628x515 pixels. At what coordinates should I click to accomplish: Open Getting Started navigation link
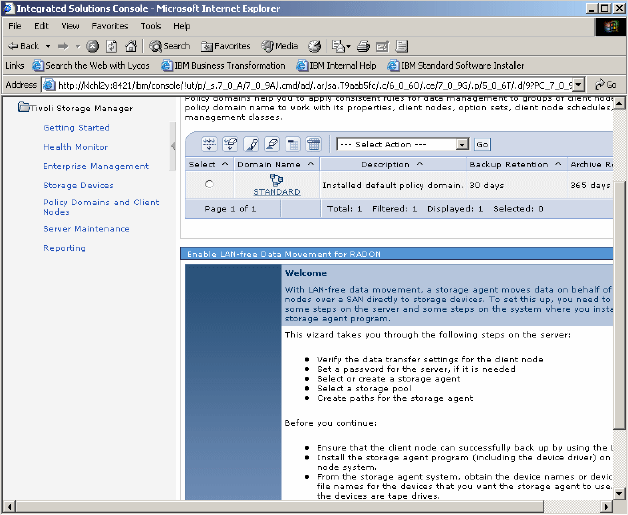[x=76, y=128]
